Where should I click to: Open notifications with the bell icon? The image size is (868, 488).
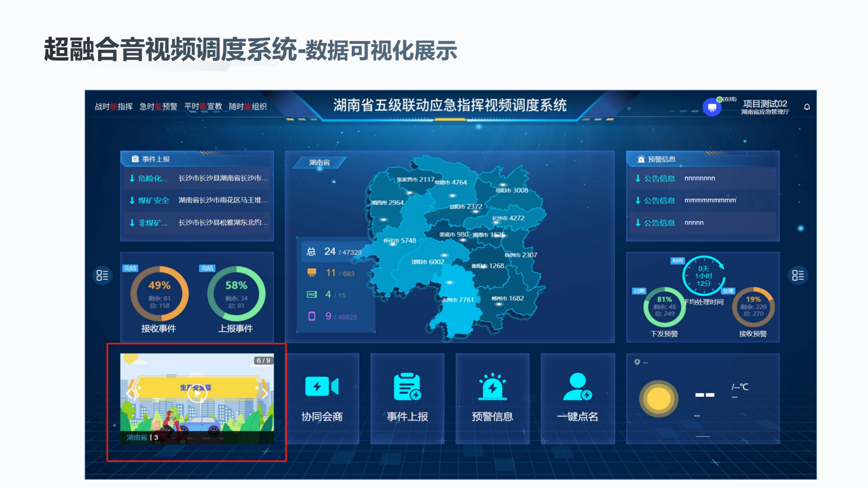(807, 107)
